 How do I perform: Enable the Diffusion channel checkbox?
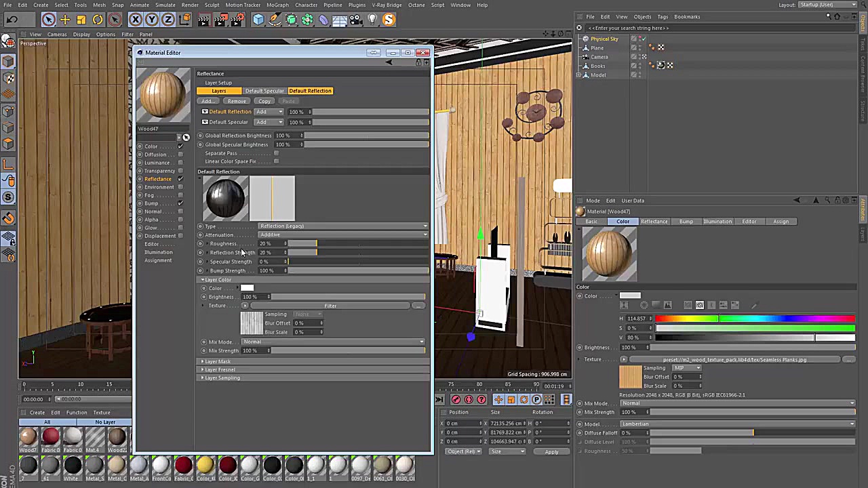(x=180, y=155)
